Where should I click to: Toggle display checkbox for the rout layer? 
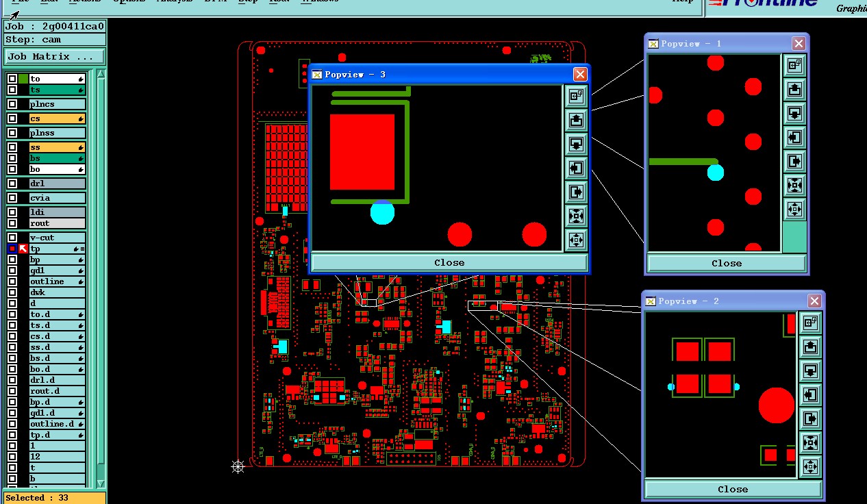point(12,223)
